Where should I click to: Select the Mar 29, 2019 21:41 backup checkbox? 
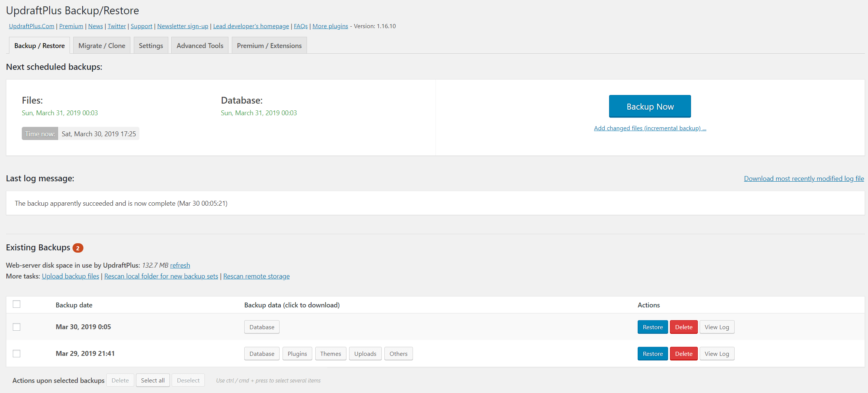point(17,354)
